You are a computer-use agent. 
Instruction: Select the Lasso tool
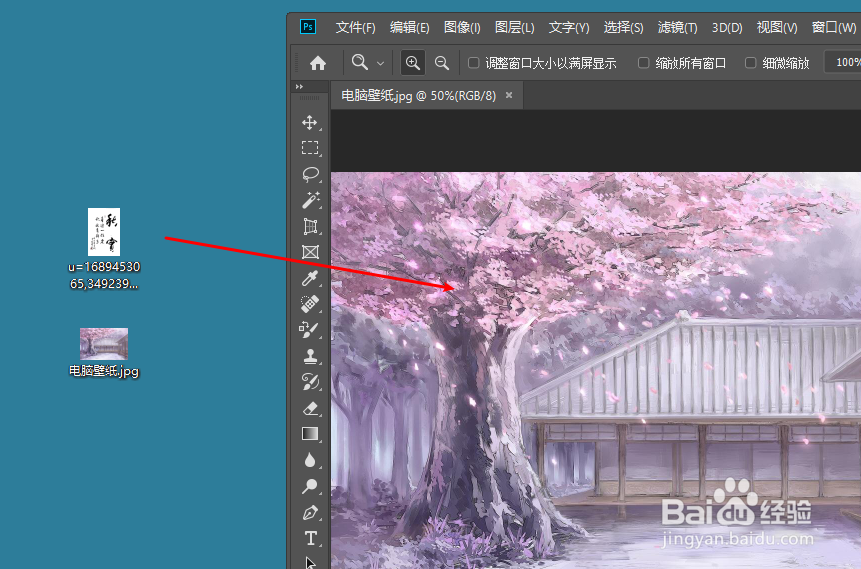310,174
